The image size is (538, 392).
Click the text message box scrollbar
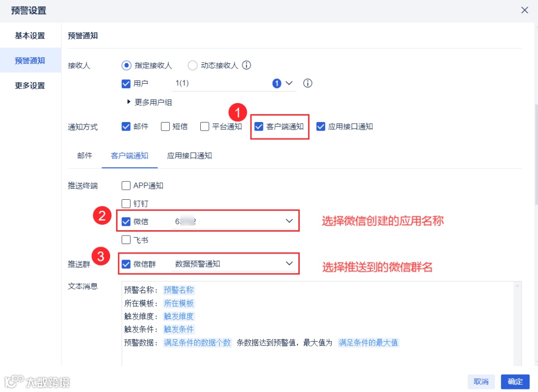pos(517,324)
